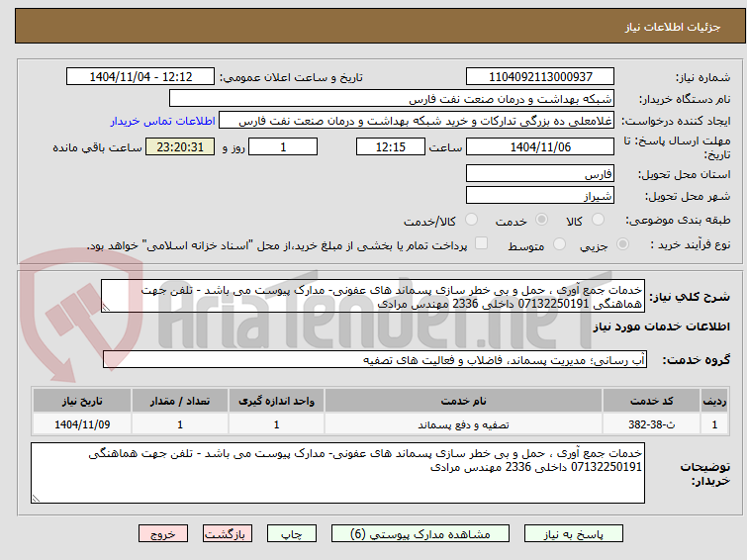Click the کد خدمت column header

point(651,401)
